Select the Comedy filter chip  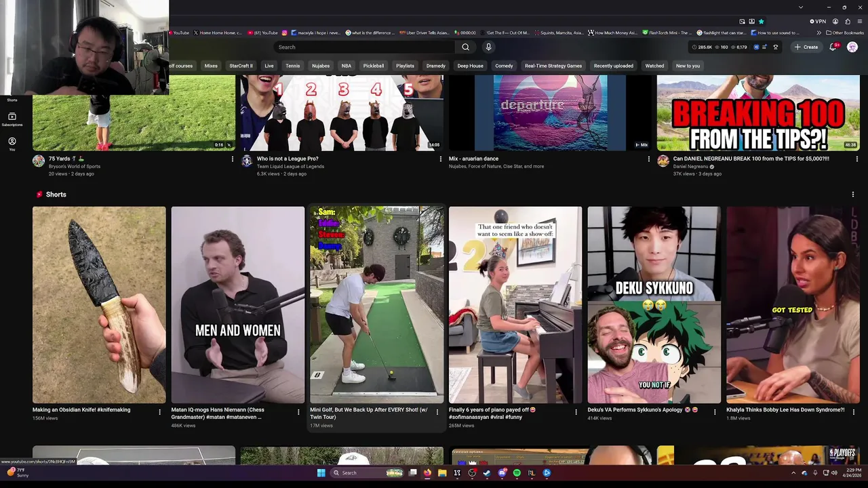pos(504,66)
